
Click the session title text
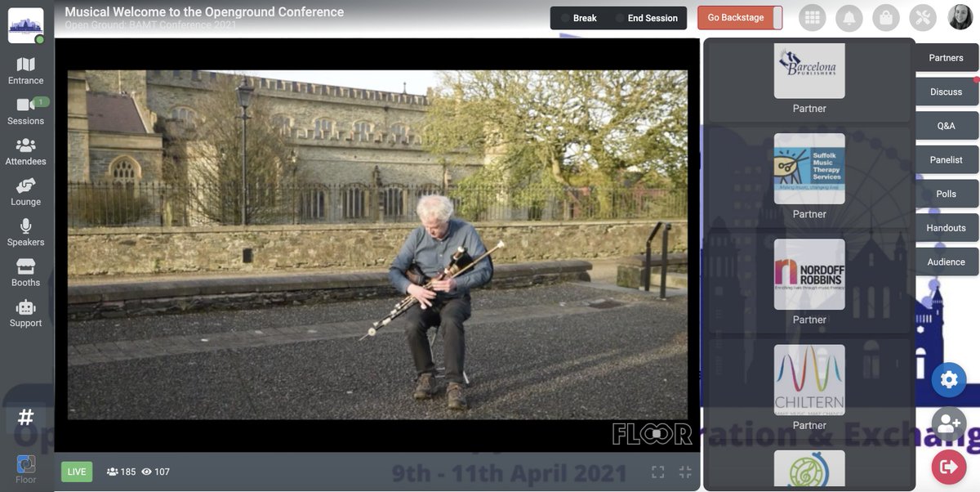point(204,12)
